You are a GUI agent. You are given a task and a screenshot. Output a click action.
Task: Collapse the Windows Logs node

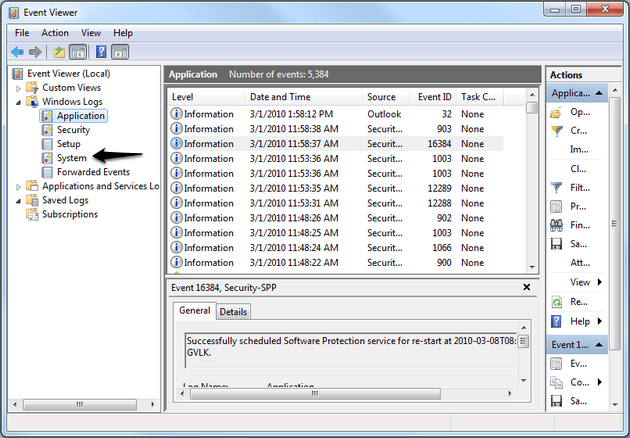18,102
